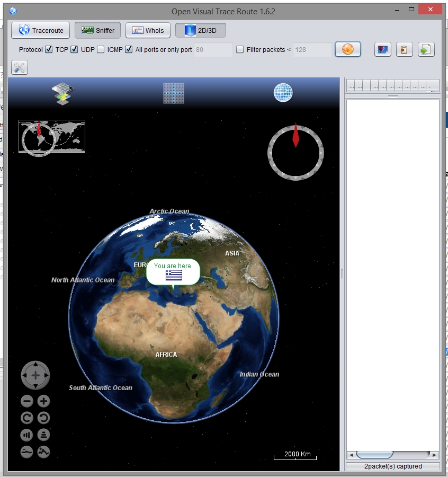Open the map layers stack icon
Viewport: 448px width, 477px height.
tap(62, 94)
